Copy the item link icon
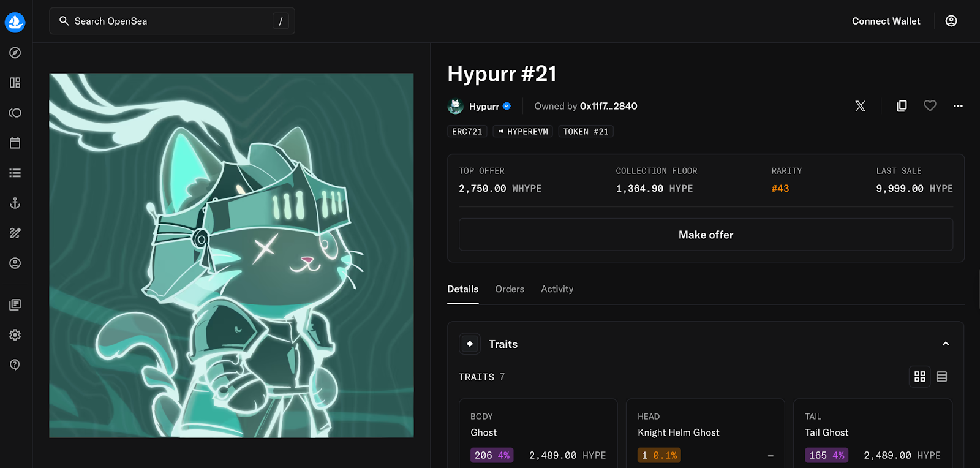Viewport: 980px width, 468px height. point(902,106)
